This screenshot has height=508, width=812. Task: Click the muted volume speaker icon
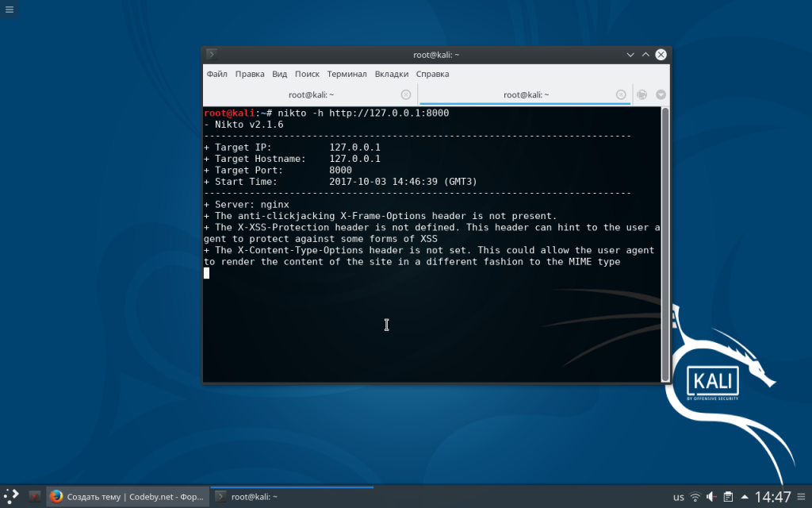pos(711,497)
